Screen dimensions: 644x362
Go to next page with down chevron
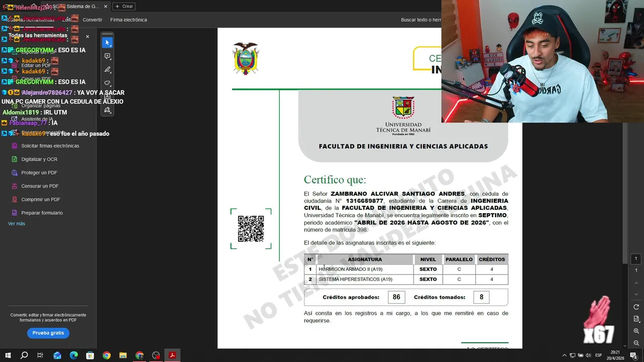point(636,294)
